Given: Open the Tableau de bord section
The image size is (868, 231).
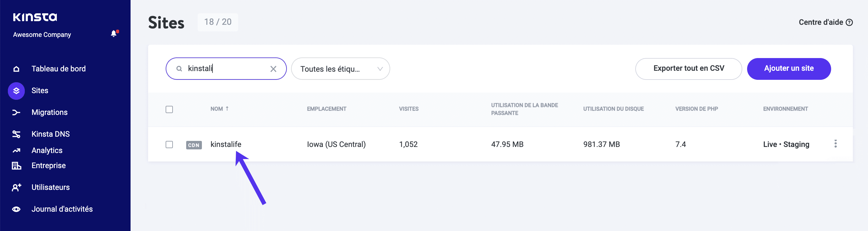Looking at the screenshot, I should [x=59, y=68].
